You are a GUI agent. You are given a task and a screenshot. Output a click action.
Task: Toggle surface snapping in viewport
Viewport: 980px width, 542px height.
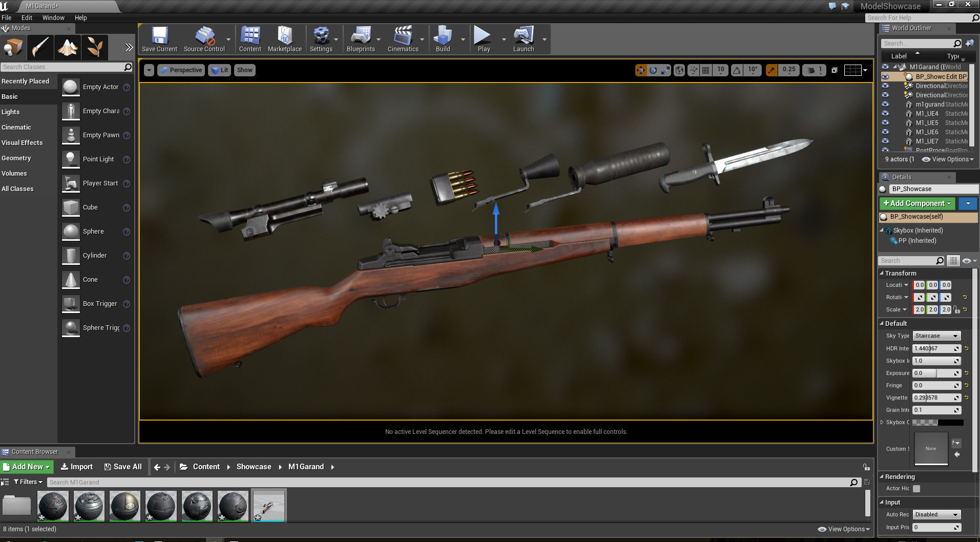(x=694, y=70)
